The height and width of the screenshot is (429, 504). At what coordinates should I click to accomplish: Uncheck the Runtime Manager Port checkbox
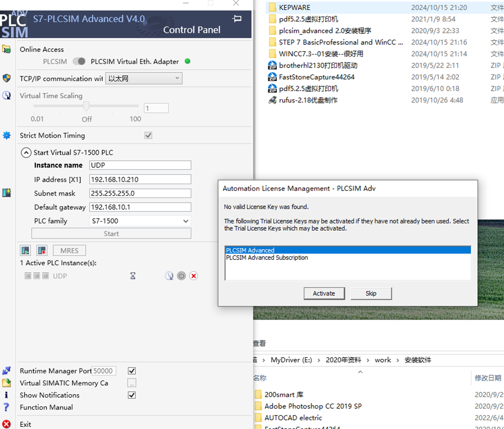point(132,371)
